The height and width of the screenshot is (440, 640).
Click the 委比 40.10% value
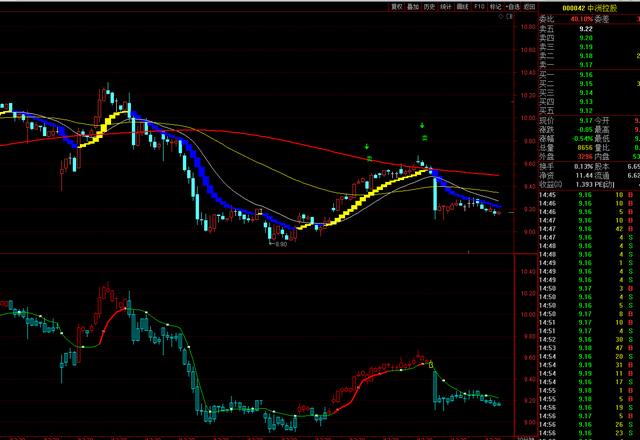pos(581,19)
